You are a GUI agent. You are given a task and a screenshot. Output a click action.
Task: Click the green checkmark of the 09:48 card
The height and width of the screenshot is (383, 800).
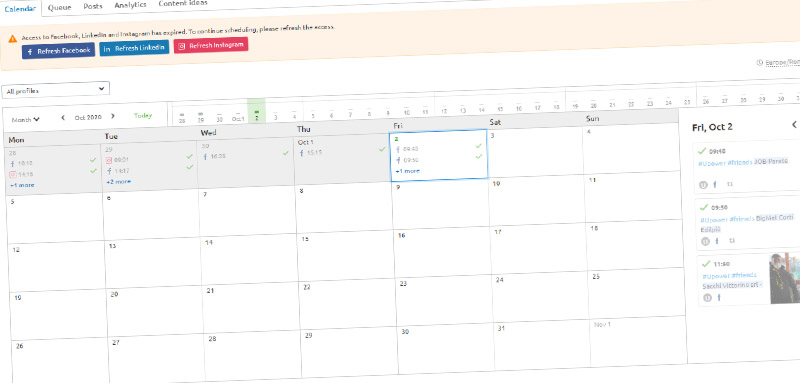click(702, 150)
